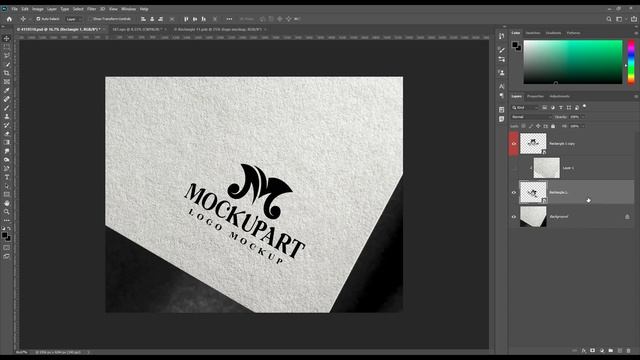Open the Edit Toolbar three-dots button
Viewport: 640px width, 360px height.
point(7,220)
